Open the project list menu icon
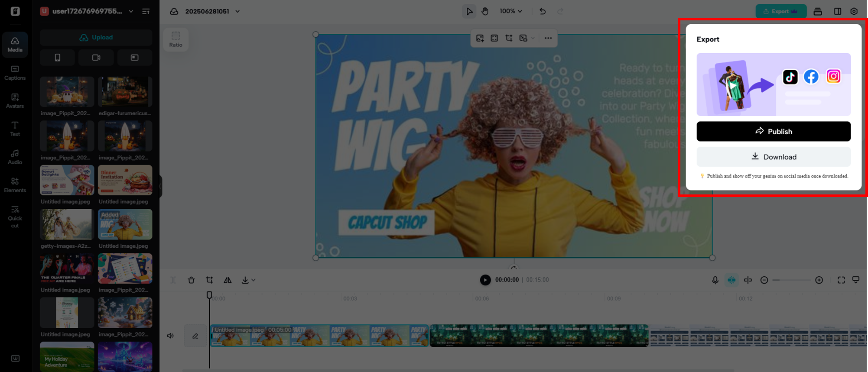 tap(146, 11)
